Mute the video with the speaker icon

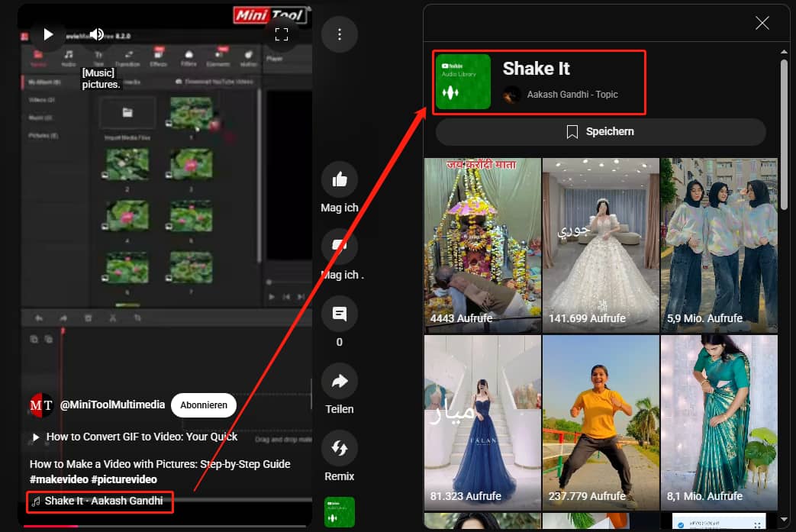[96, 34]
